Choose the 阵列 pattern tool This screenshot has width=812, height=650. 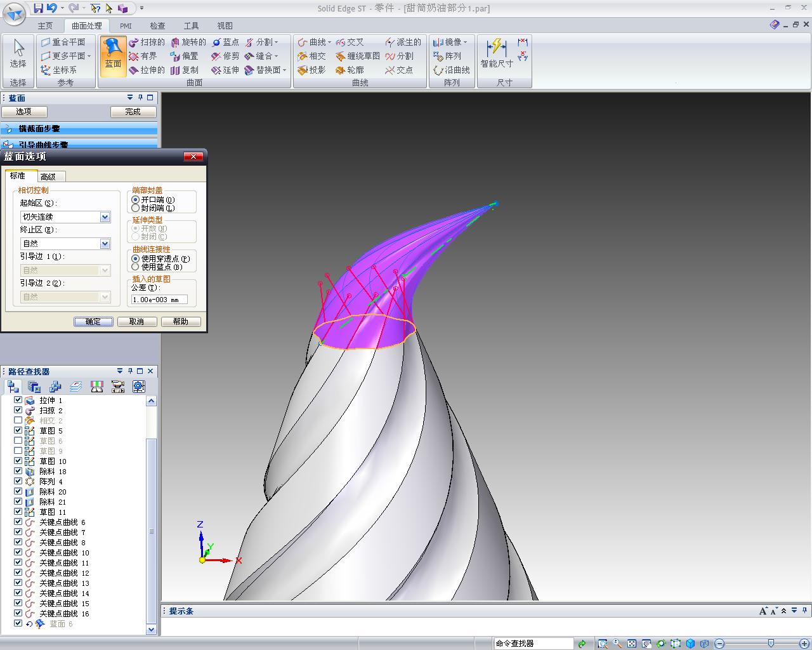(x=447, y=56)
